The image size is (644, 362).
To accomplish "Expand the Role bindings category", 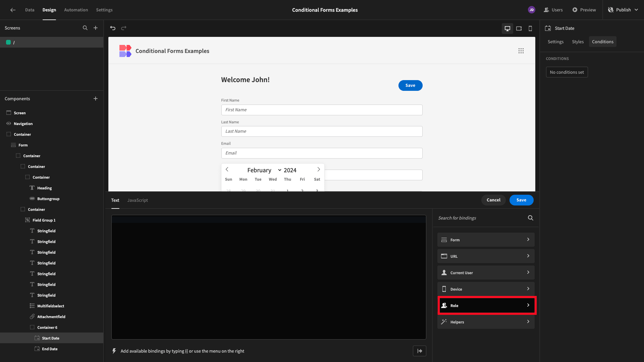I will [486, 305].
